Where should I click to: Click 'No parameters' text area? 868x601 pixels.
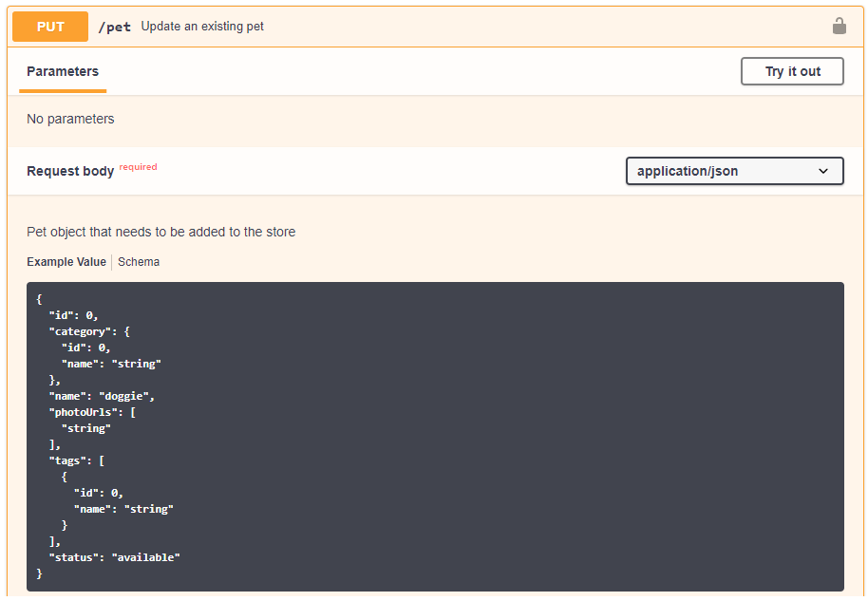point(69,119)
